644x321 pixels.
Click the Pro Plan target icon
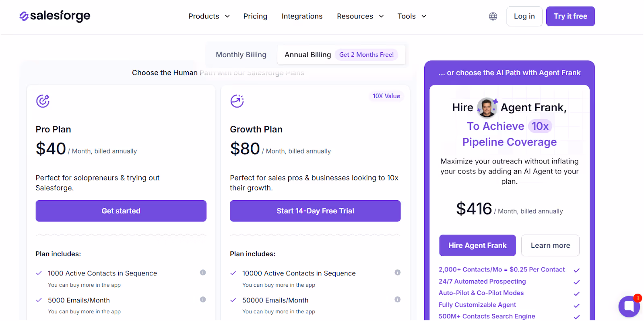pyautogui.click(x=43, y=101)
